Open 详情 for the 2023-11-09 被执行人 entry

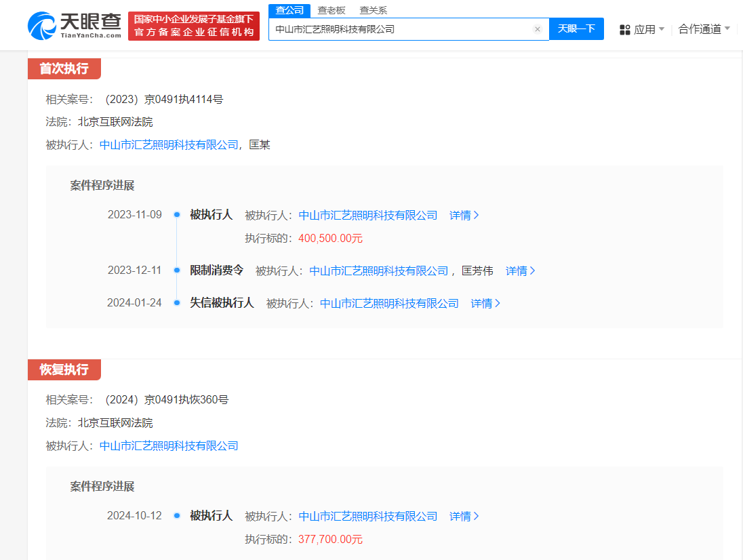click(464, 215)
